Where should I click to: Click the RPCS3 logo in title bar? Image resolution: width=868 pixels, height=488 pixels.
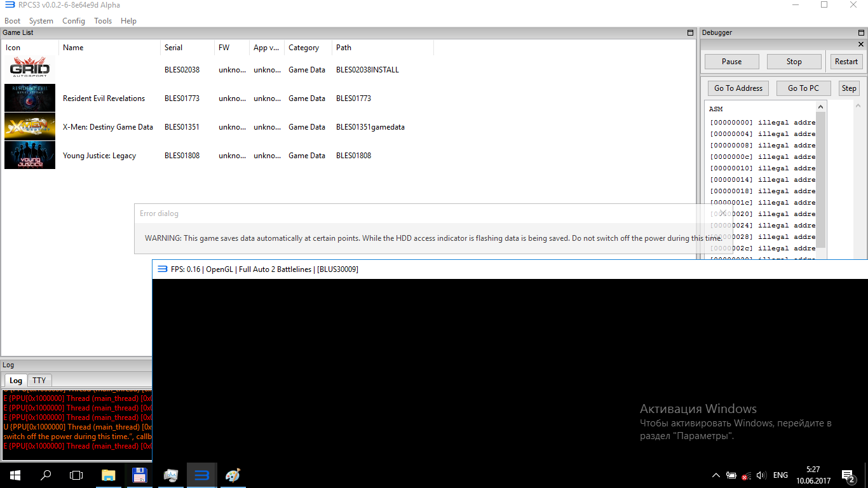[x=10, y=5]
